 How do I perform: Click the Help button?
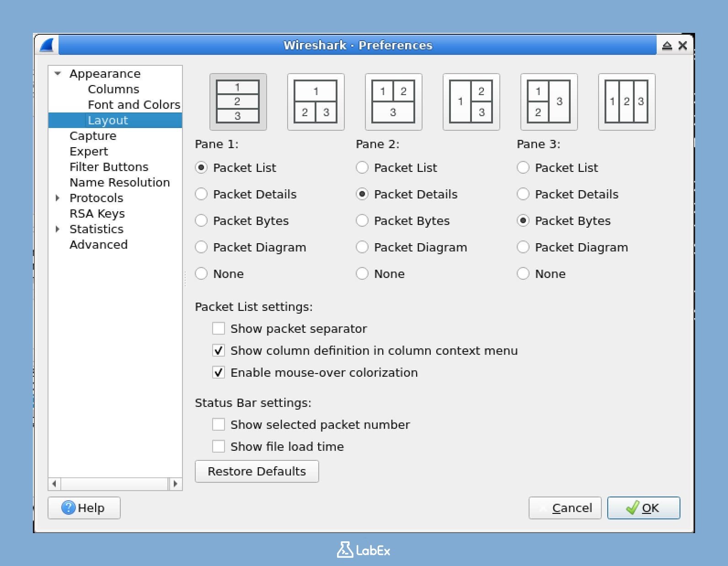click(84, 508)
